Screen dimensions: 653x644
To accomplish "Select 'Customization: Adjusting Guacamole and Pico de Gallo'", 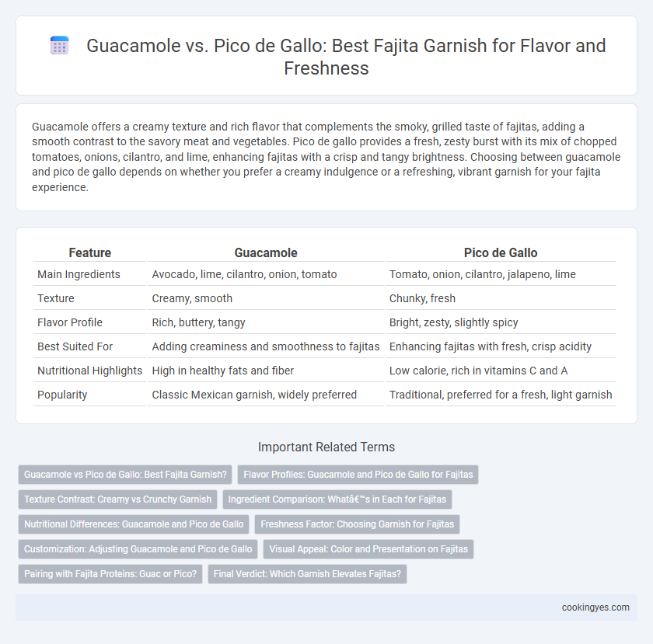I will [138, 549].
